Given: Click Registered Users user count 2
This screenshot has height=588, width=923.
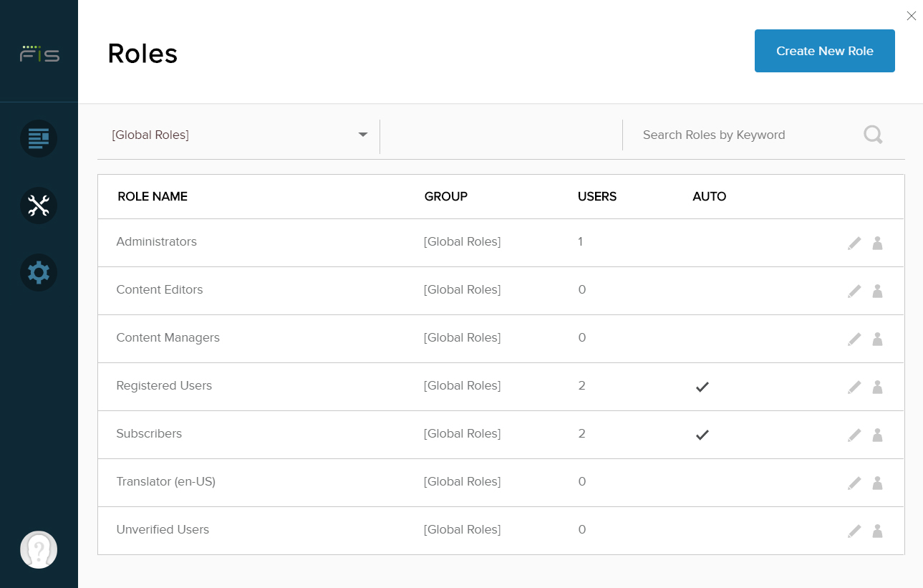Looking at the screenshot, I should [x=582, y=386].
